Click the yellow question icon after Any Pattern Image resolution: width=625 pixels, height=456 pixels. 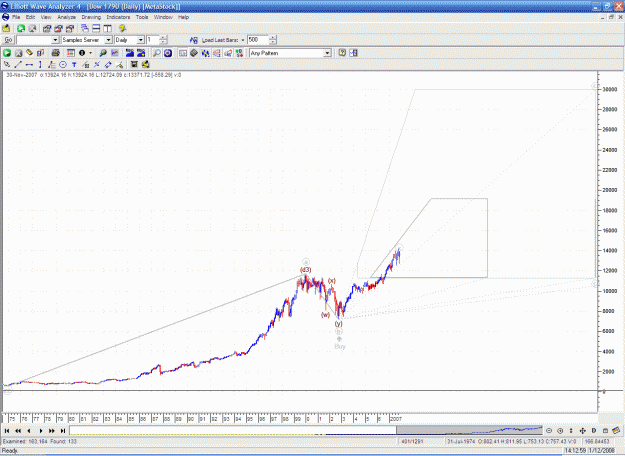(x=342, y=53)
